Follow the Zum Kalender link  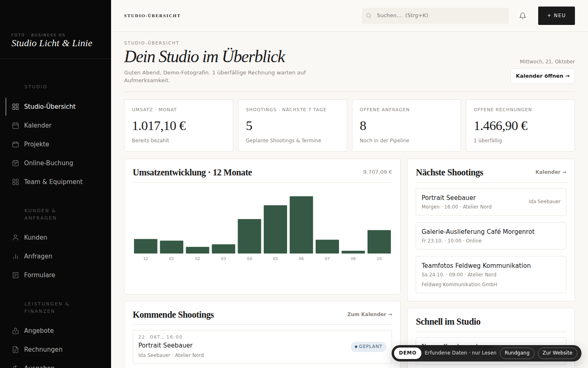pyautogui.click(x=370, y=314)
